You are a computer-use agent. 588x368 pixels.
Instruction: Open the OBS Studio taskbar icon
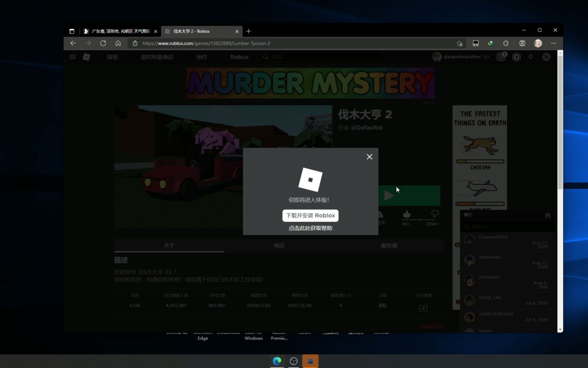click(x=293, y=361)
